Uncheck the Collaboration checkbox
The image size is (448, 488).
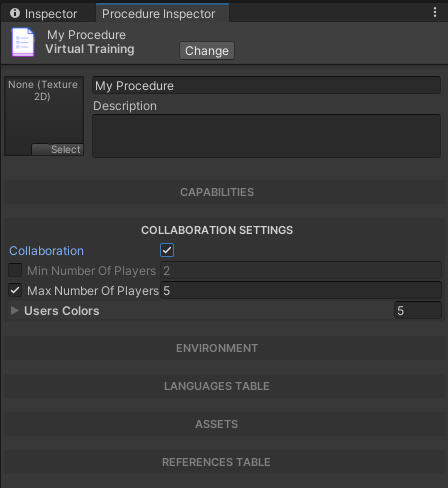pos(167,250)
